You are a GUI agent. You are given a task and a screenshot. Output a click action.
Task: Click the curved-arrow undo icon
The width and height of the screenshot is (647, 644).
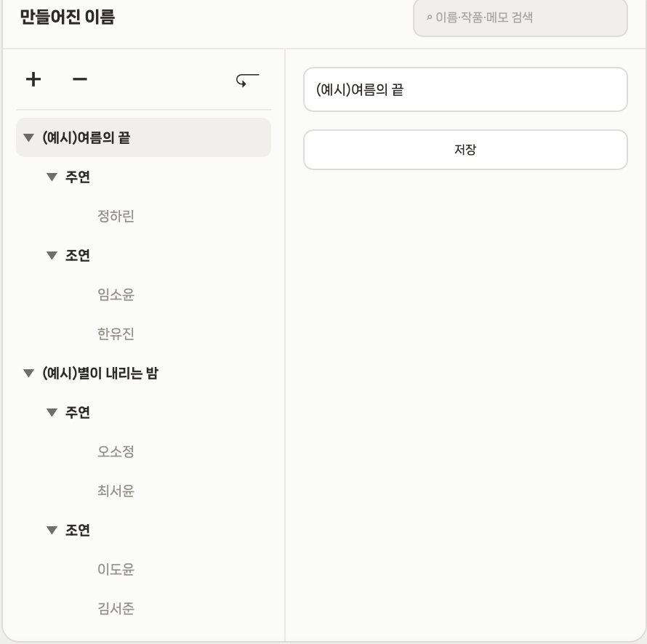248,80
